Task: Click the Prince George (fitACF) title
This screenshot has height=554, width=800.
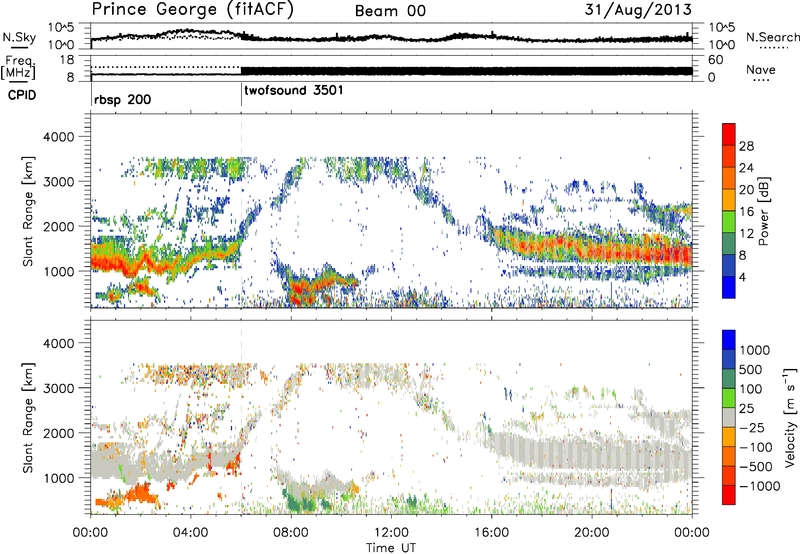Action: pyautogui.click(x=193, y=10)
